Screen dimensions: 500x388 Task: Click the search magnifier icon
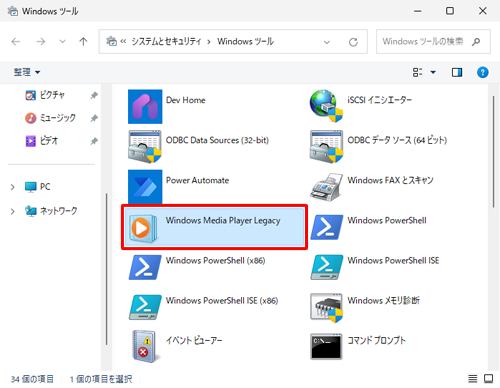click(476, 42)
